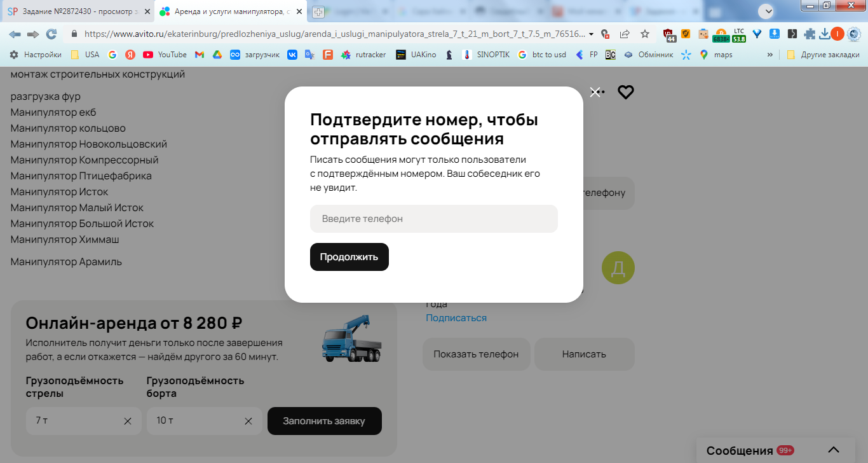
Task: Open the 'загрузчик' bookmark
Action: (255, 55)
